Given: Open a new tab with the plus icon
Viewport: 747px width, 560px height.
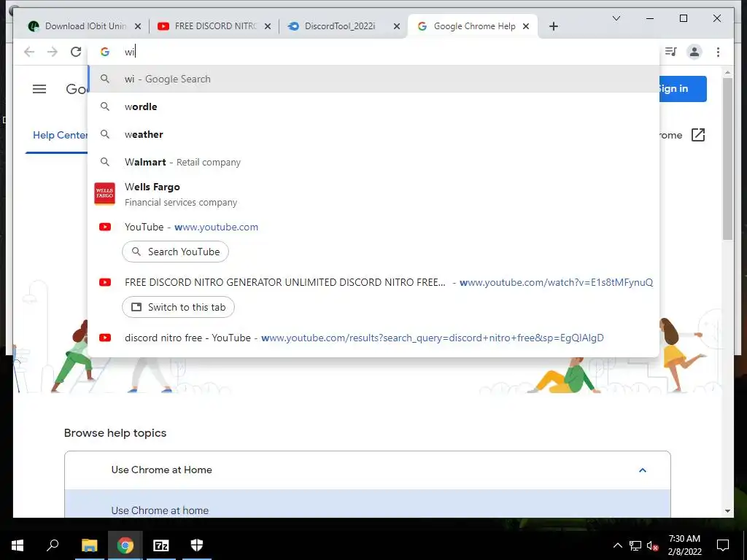Looking at the screenshot, I should [553, 26].
